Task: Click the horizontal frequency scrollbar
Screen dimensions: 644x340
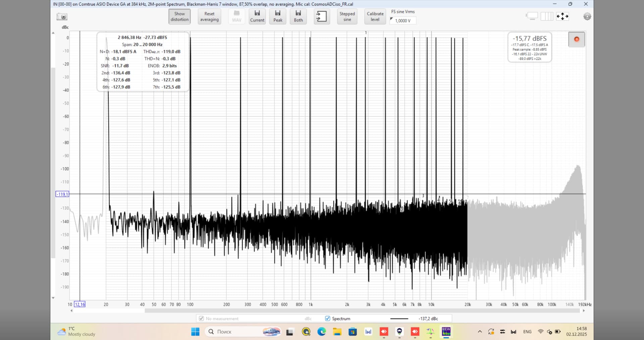Action: click(x=362, y=311)
